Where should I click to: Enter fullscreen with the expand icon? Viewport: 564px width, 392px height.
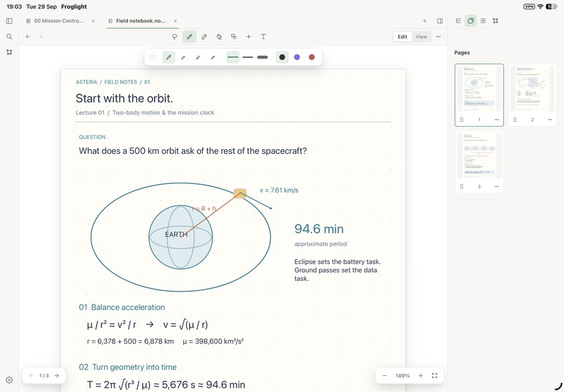[435, 375]
